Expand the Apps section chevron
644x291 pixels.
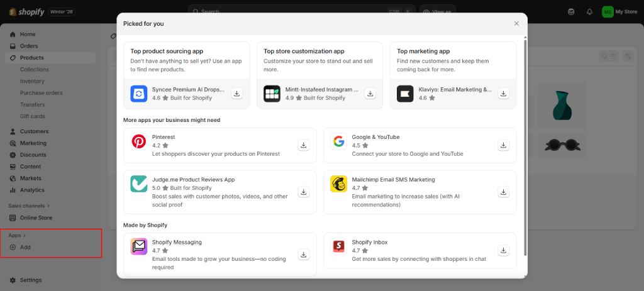tap(25, 236)
